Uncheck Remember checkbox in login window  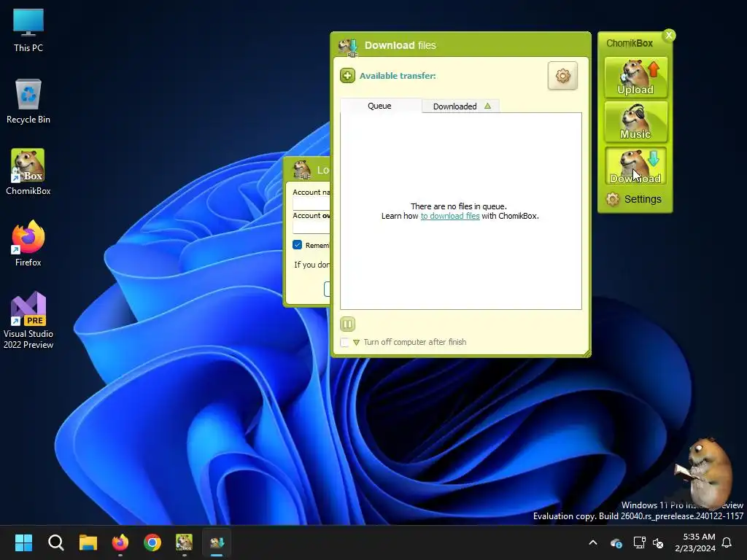click(x=298, y=245)
